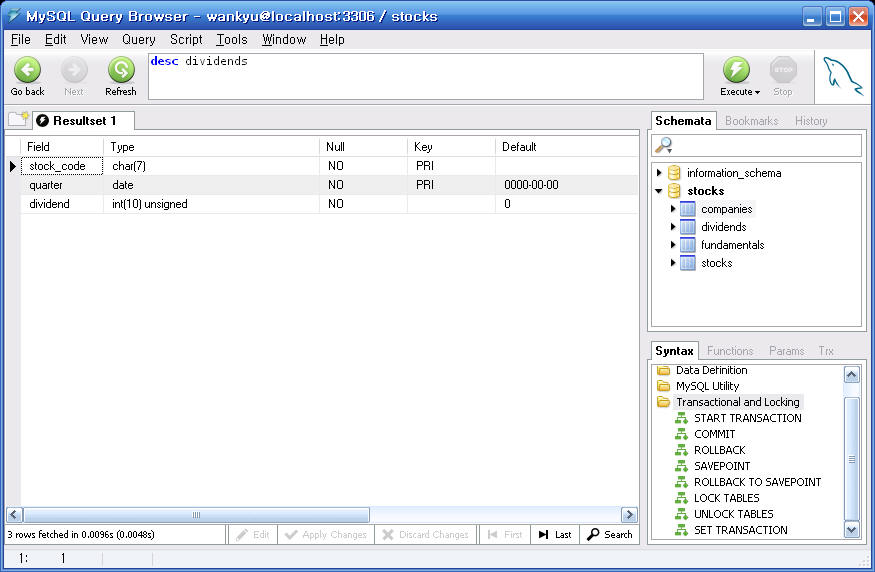Image resolution: width=875 pixels, height=572 pixels.
Task: Click the stocks table icon
Action: click(688, 263)
